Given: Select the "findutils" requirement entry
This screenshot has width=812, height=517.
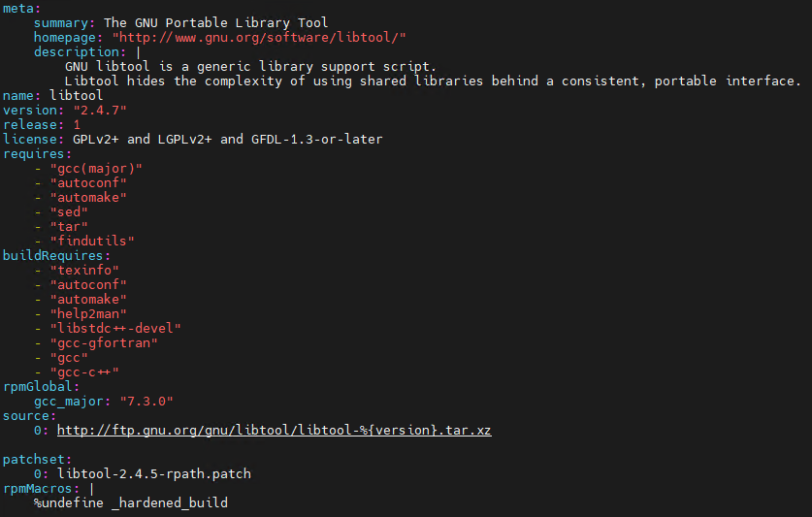Looking at the screenshot, I should [92, 241].
